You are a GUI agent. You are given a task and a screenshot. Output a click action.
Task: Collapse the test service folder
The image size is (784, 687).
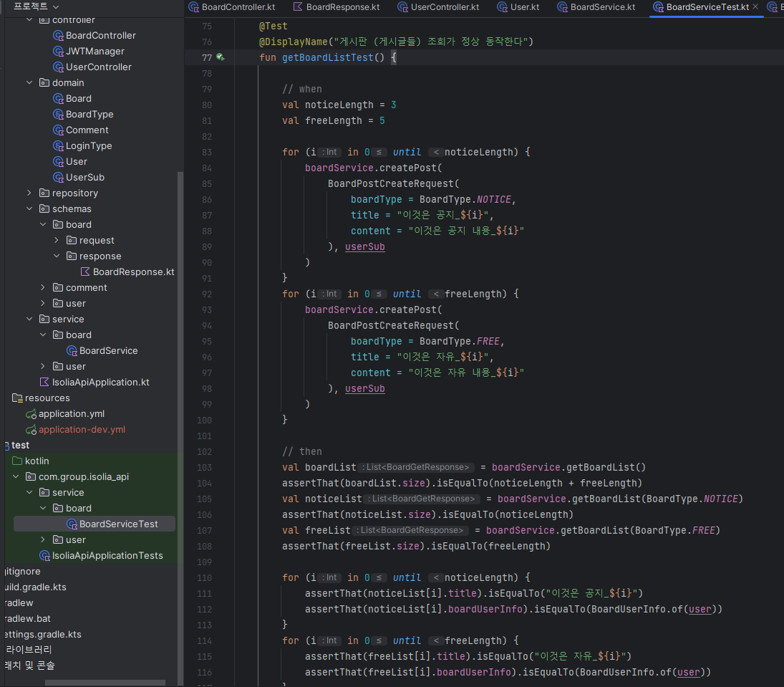[x=29, y=492]
